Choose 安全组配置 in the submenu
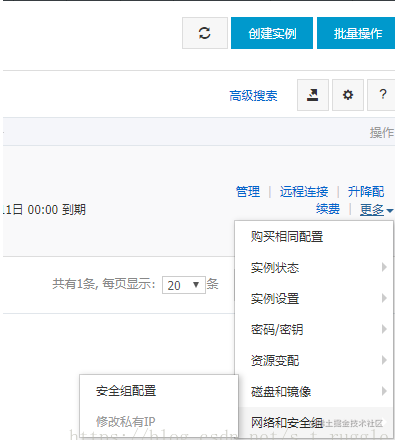This screenshot has height=440, width=395. coord(159,391)
